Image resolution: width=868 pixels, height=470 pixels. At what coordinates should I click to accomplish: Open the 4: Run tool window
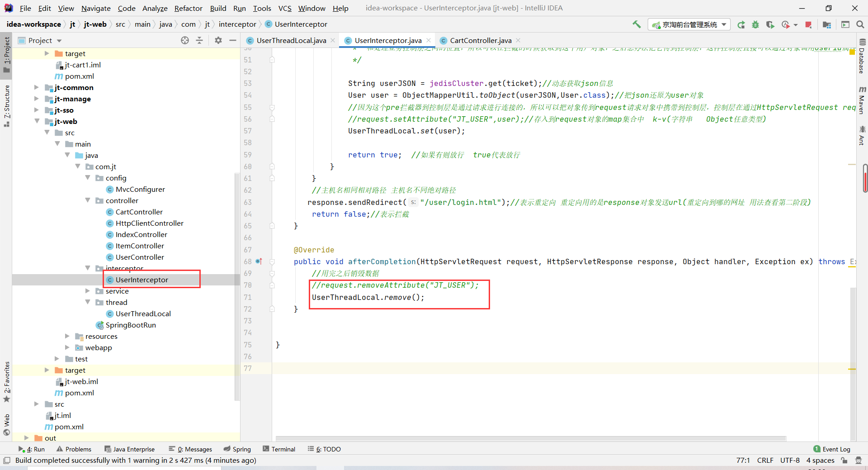31,449
